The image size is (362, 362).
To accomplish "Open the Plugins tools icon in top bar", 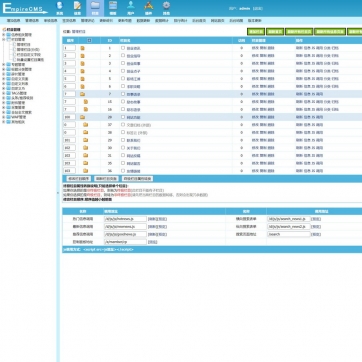I will point(149,8).
